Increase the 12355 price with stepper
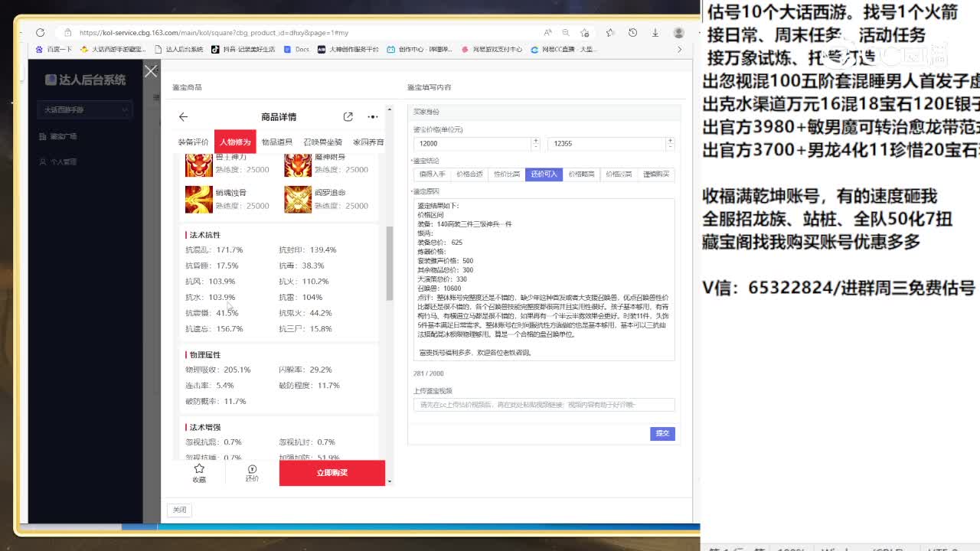Screen dimensions: 980x551 click(x=671, y=140)
